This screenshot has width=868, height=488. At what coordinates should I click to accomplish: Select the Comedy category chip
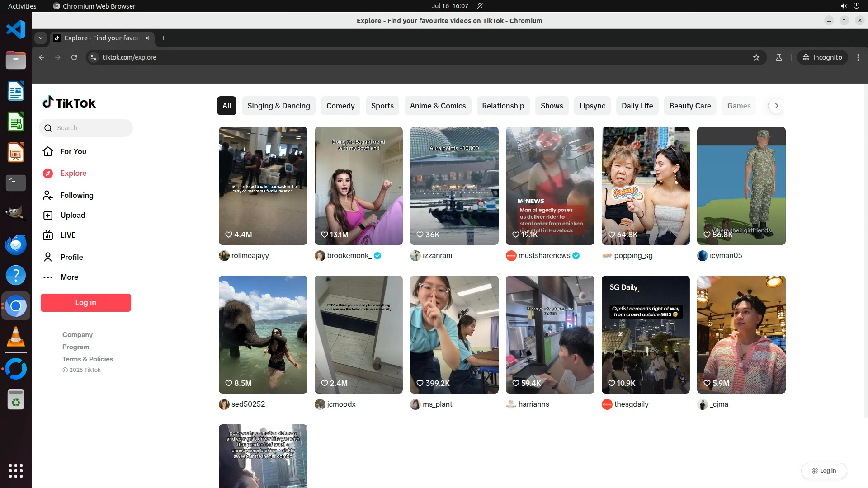340,106
